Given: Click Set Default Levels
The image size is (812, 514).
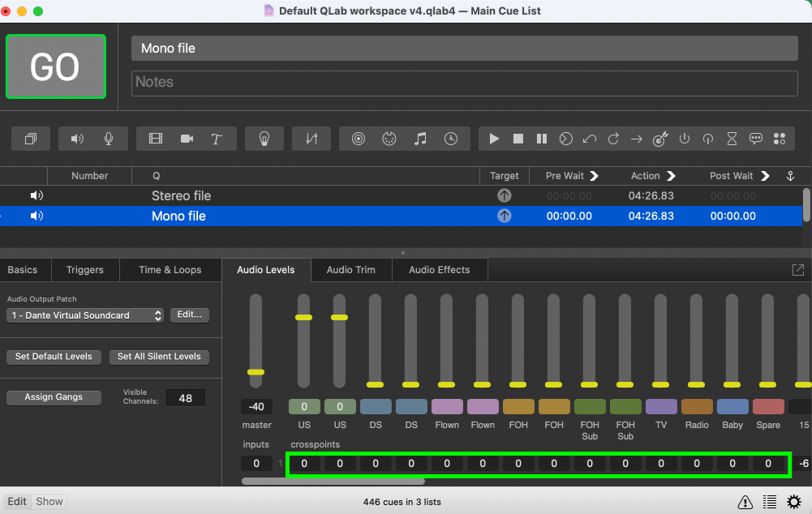Looking at the screenshot, I should point(54,357).
